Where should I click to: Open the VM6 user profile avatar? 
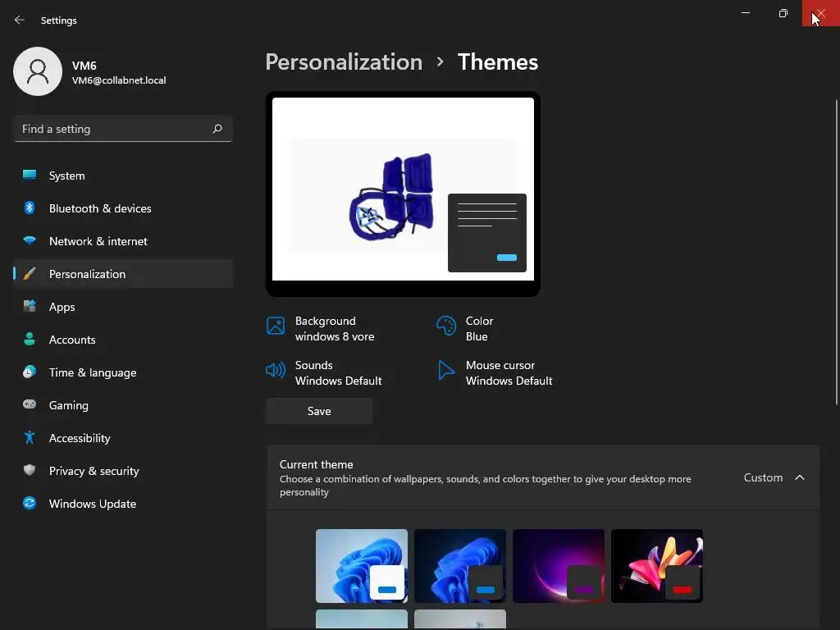pyautogui.click(x=38, y=71)
